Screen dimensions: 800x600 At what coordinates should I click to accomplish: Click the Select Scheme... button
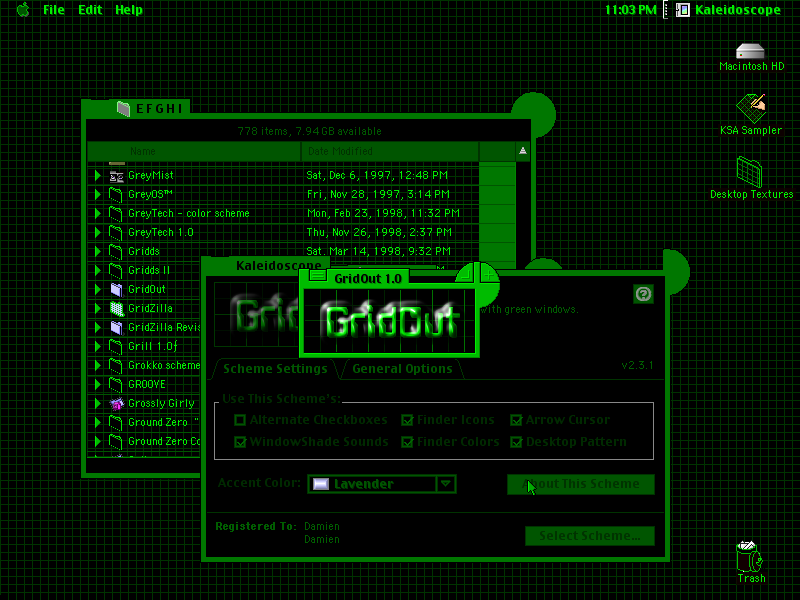[x=590, y=536]
